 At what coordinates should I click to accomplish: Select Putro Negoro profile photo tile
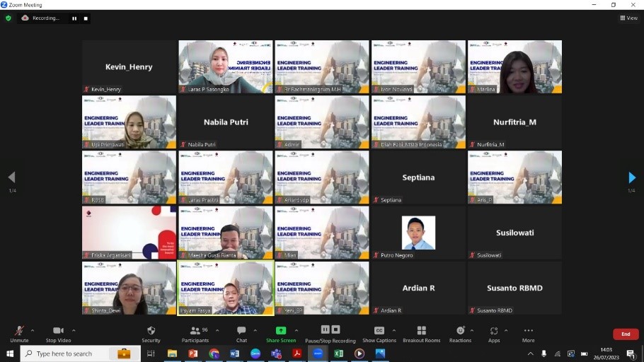click(418, 233)
